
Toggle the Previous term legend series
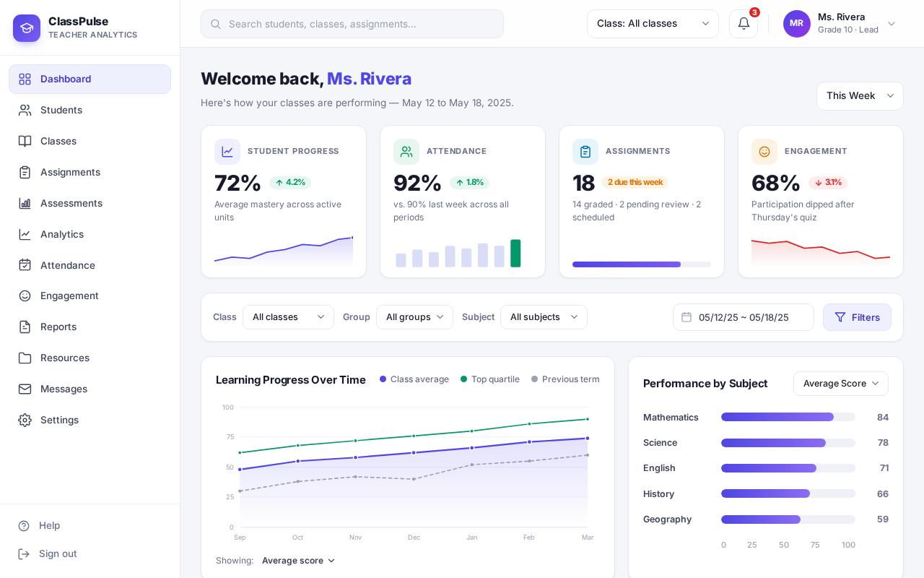point(565,379)
